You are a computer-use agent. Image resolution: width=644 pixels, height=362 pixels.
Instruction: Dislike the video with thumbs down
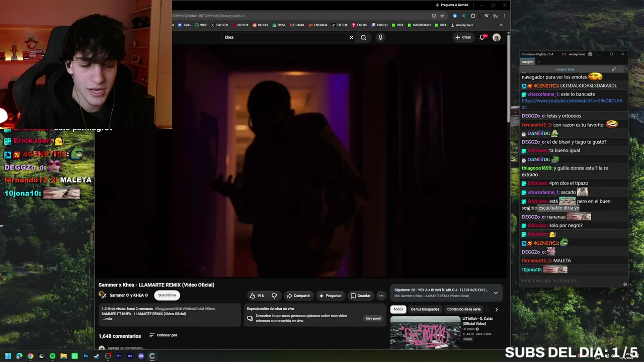(274, 296)
